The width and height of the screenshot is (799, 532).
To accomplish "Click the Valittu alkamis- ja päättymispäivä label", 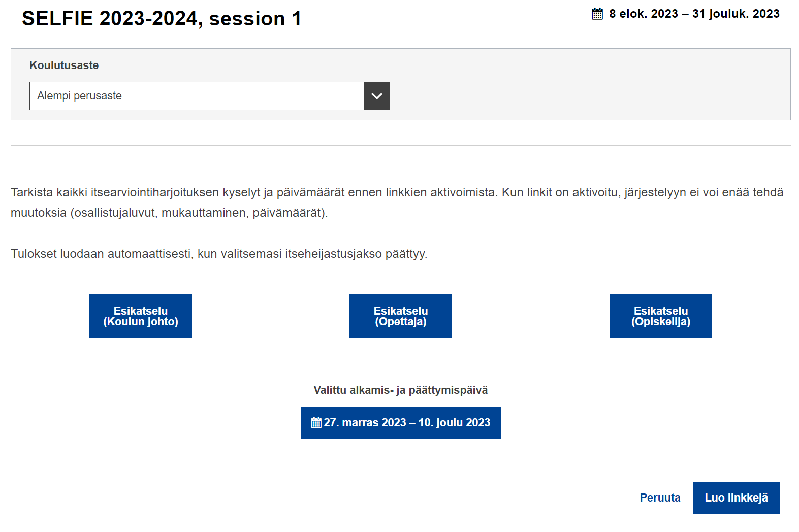I will [x=401, y=390].
